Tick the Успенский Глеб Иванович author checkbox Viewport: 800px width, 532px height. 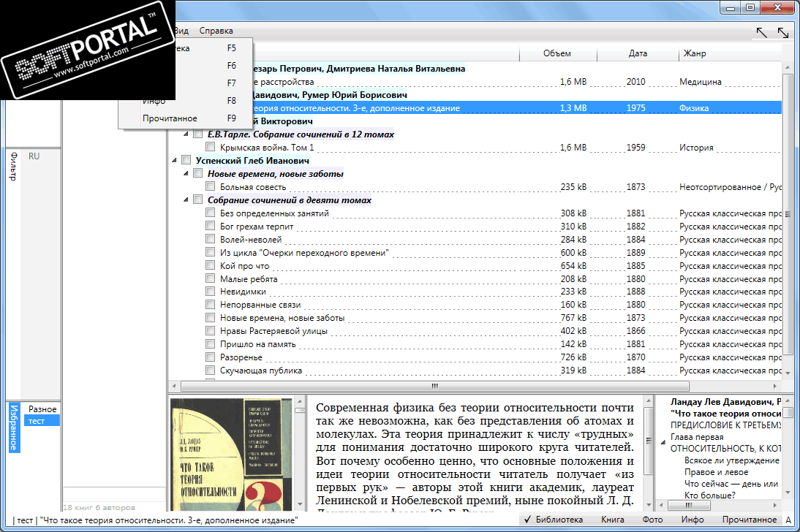point(186,160)
